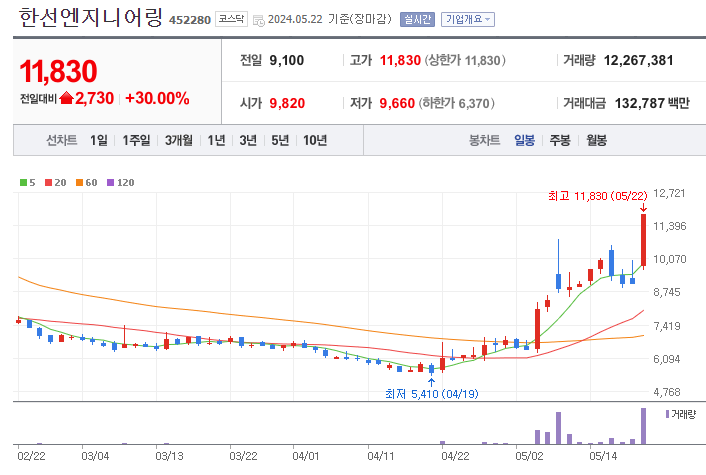Click the 시가 value 9,820
Screen dimensions: 706x475
[287, 104]
